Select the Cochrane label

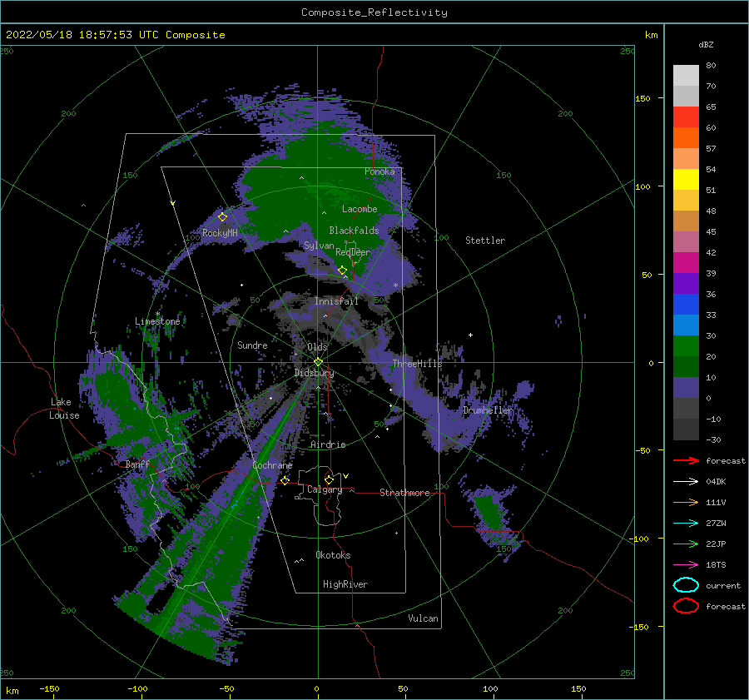pos(272,465)
